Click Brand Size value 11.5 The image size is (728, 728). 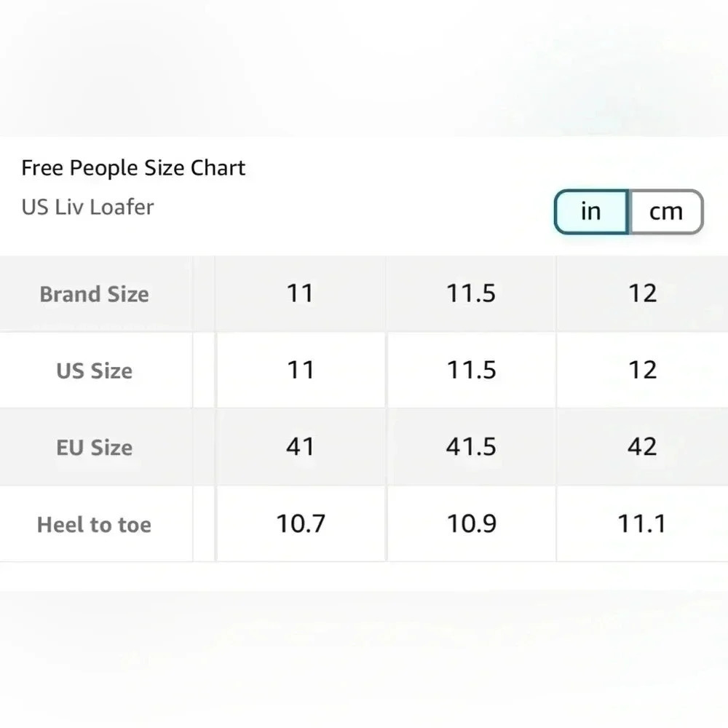[471, 293]
